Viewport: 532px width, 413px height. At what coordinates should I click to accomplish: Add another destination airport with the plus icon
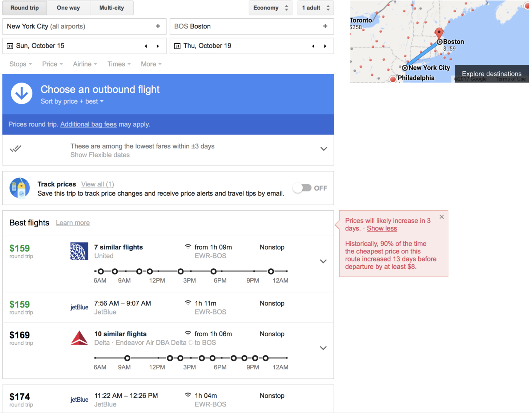click(325, 26)
